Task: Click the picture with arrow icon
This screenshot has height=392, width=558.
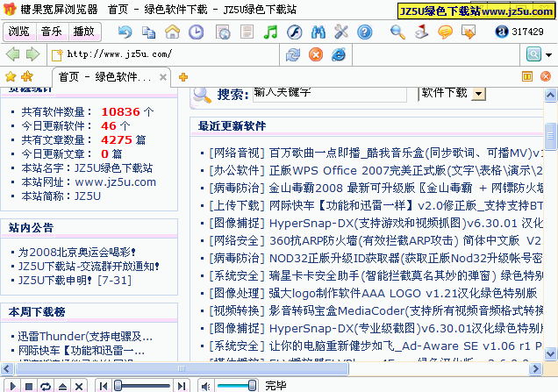Action: tap(469, 32)
